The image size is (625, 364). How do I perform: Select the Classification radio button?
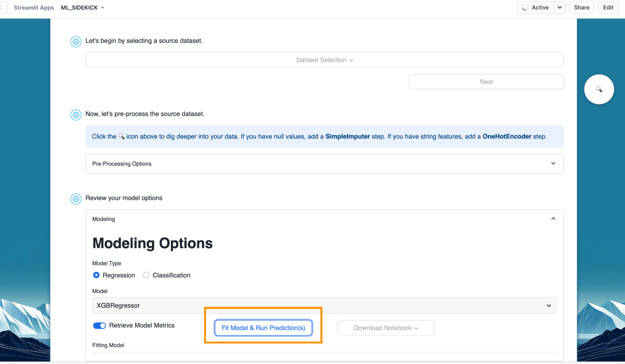coord(146,275)
